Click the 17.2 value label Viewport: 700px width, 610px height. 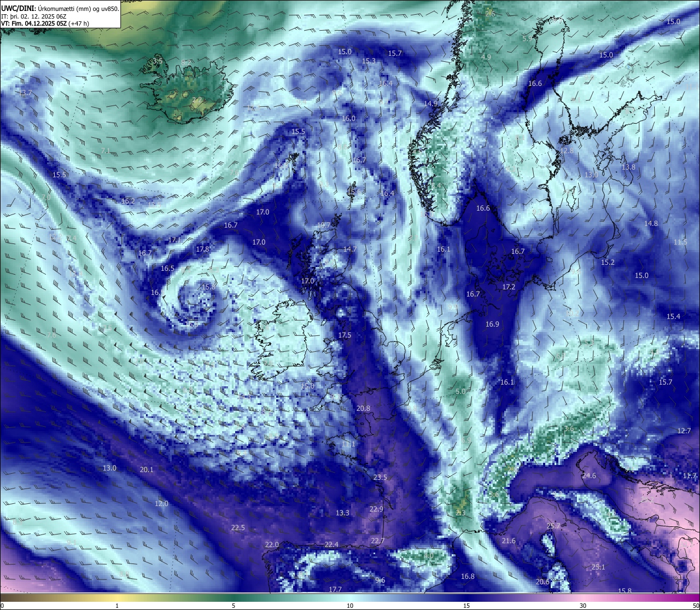[x=509, y=287]
